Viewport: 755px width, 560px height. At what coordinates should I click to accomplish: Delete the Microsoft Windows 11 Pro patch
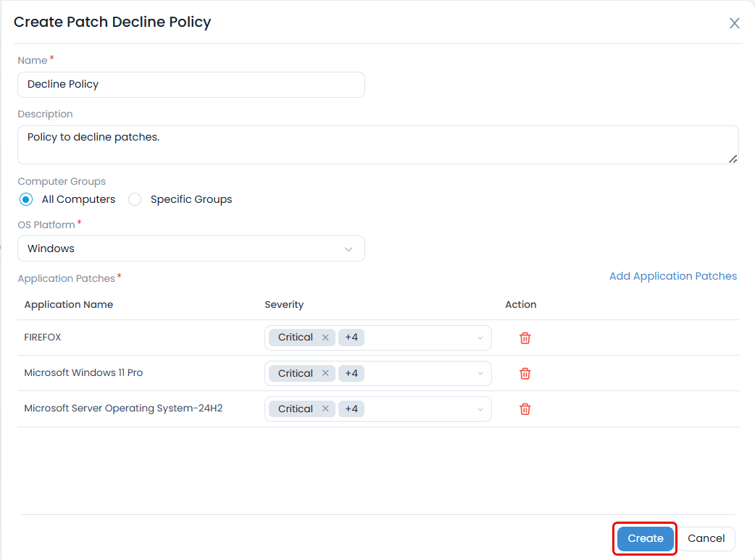[x=525, y=373]
